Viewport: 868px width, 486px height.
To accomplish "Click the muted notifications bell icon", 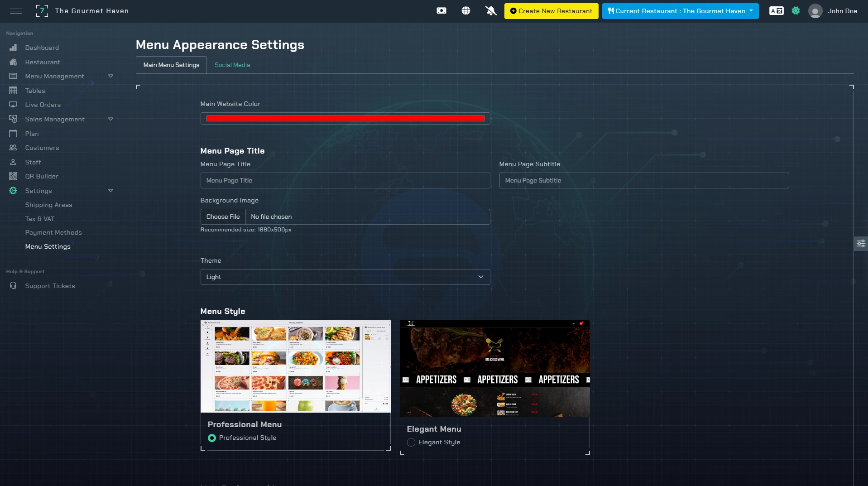I will click(x=491, y=11).
